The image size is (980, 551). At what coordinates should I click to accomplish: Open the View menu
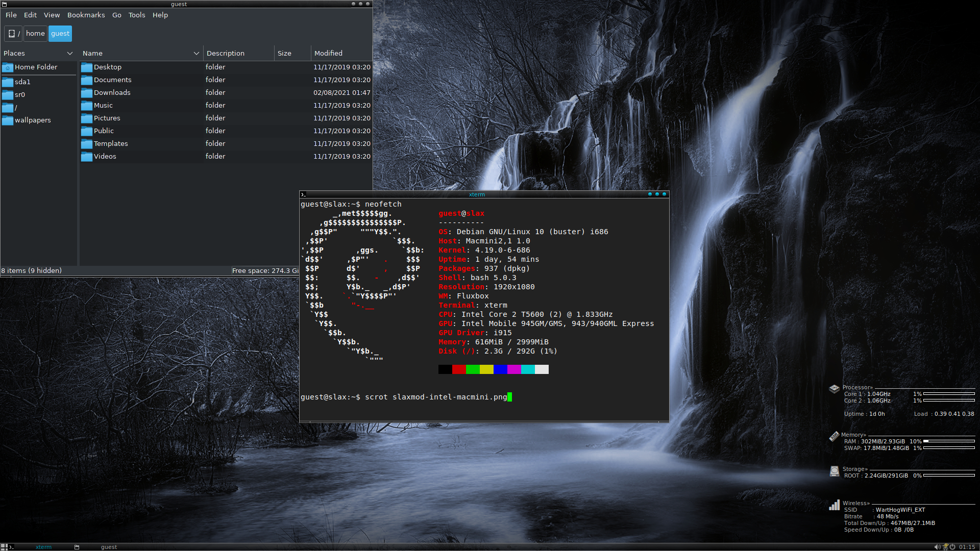[x=52, y=15]
